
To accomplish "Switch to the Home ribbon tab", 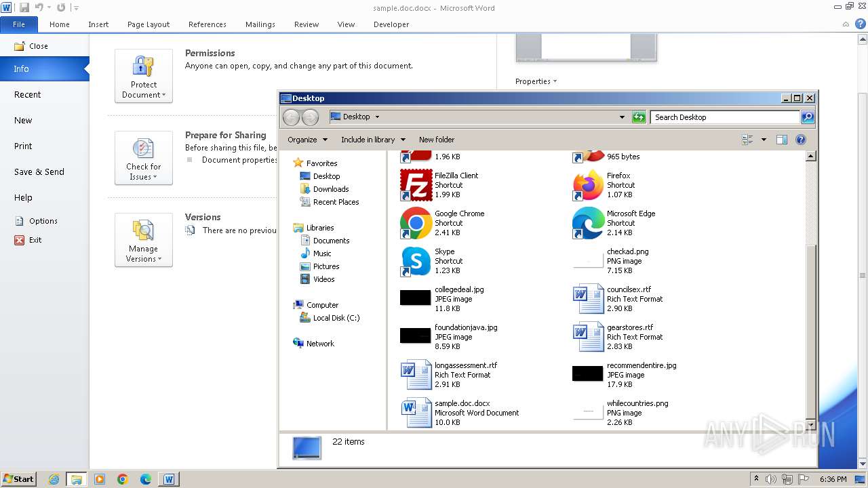I will (60, 24).
